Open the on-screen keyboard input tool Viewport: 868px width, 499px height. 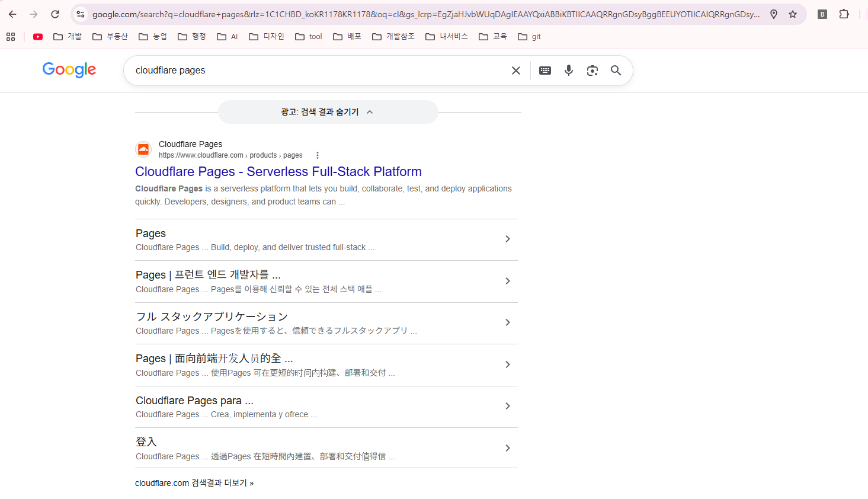[545, 71]
